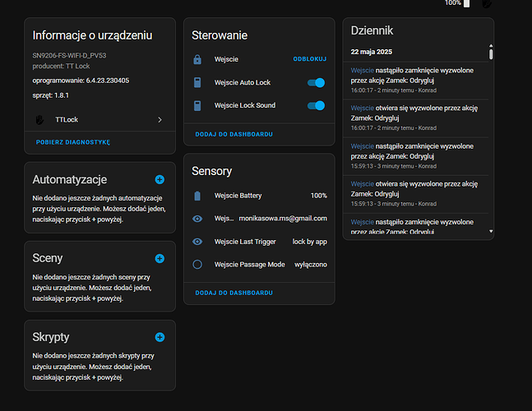Click the lock icon next to Wejscie
The image size is (532, 411).
click(197, 59)
